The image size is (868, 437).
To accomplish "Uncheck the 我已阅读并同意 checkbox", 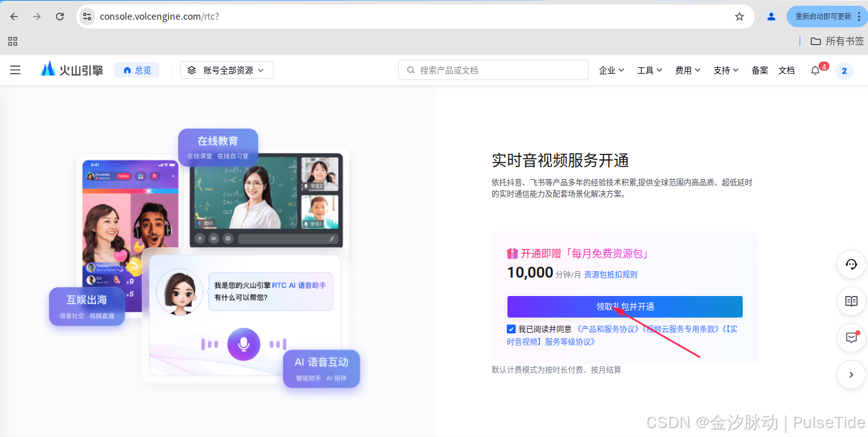I will tap(511, 329).
